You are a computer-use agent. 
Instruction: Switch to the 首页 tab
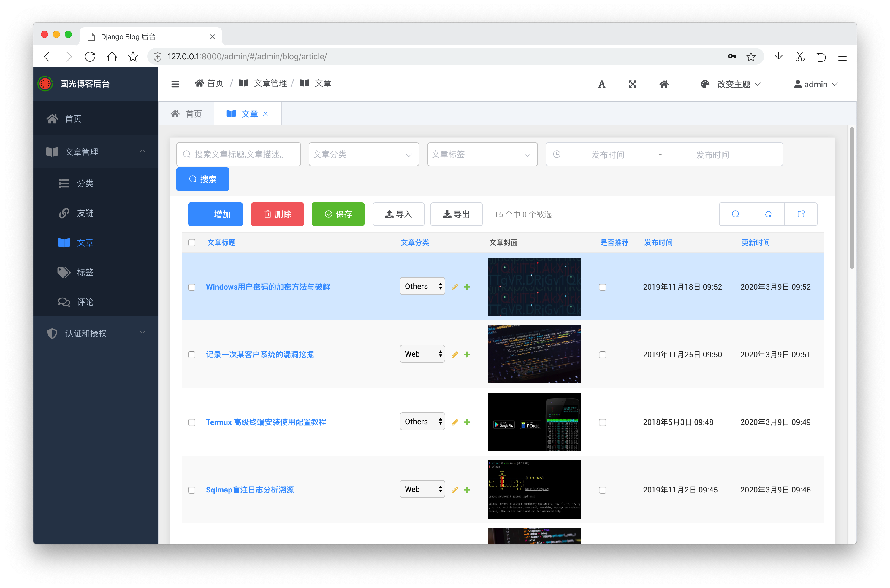tap(186, 114)
